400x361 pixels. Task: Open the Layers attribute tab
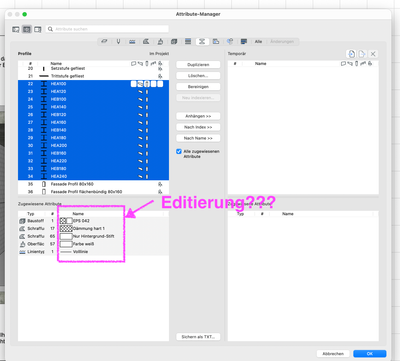click(104, 42)
